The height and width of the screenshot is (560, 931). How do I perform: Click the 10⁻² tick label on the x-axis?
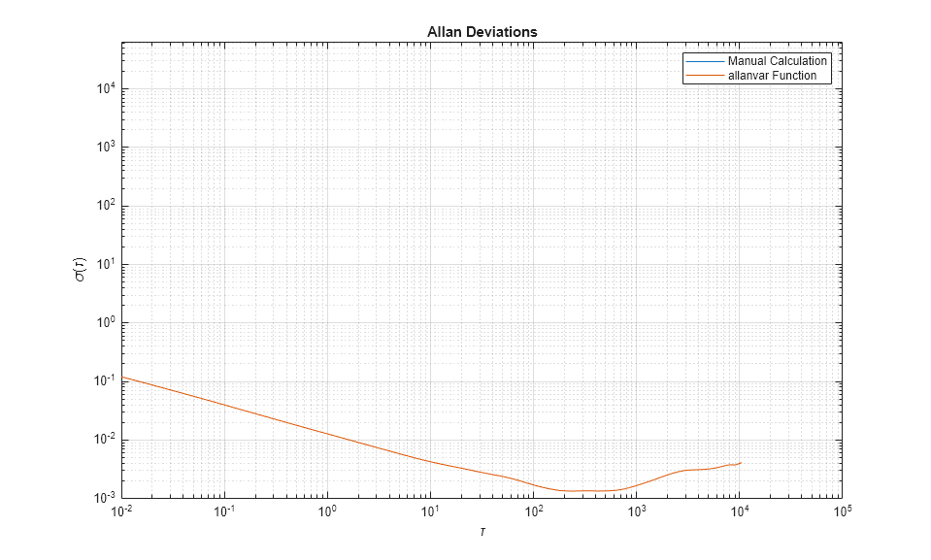tap(120, 511)
